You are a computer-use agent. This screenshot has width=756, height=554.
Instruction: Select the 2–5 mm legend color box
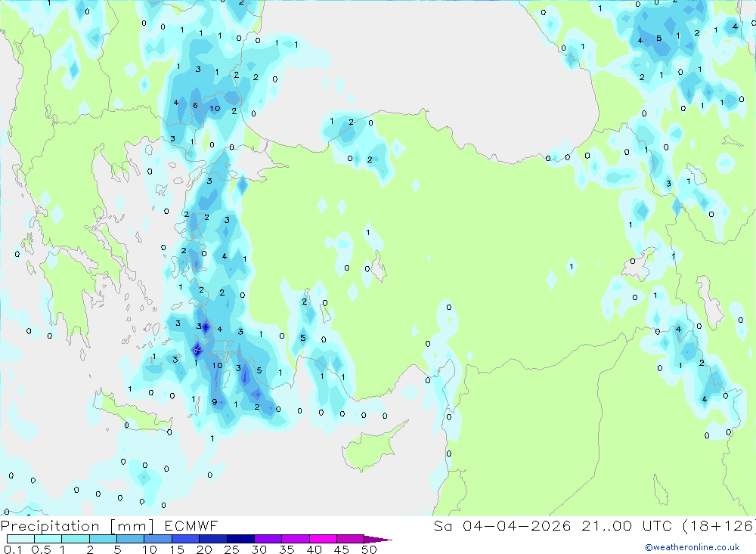[103, 539]
